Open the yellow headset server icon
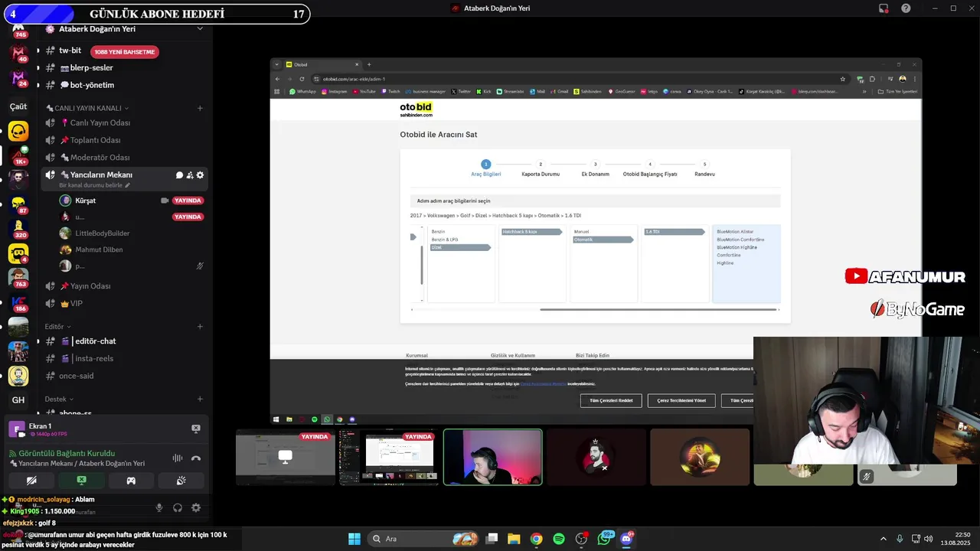 click(18, 131)
